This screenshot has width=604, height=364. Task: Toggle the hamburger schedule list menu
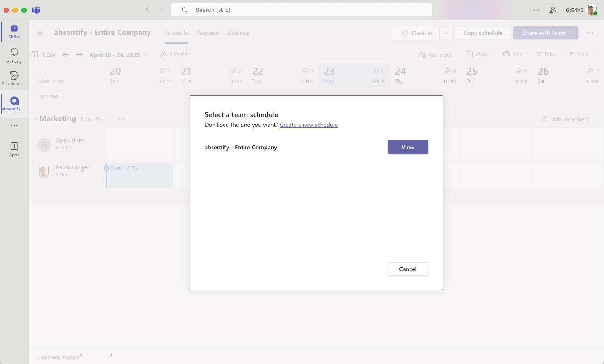(x=40, y=33)
